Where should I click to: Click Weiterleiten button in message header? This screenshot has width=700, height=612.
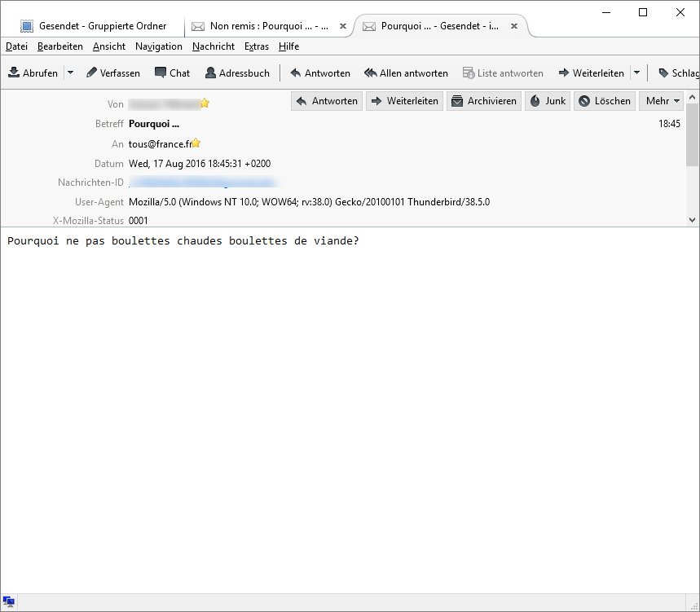pos(404,101)
